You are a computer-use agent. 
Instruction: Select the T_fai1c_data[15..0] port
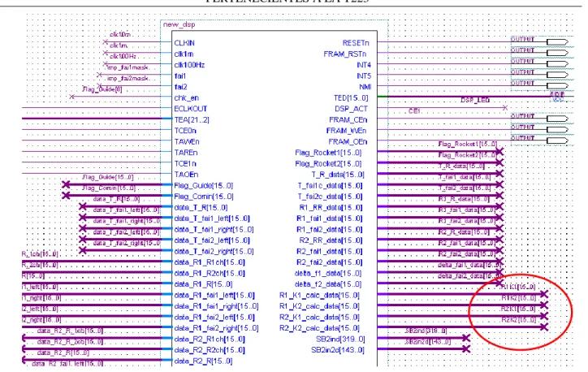330,186
